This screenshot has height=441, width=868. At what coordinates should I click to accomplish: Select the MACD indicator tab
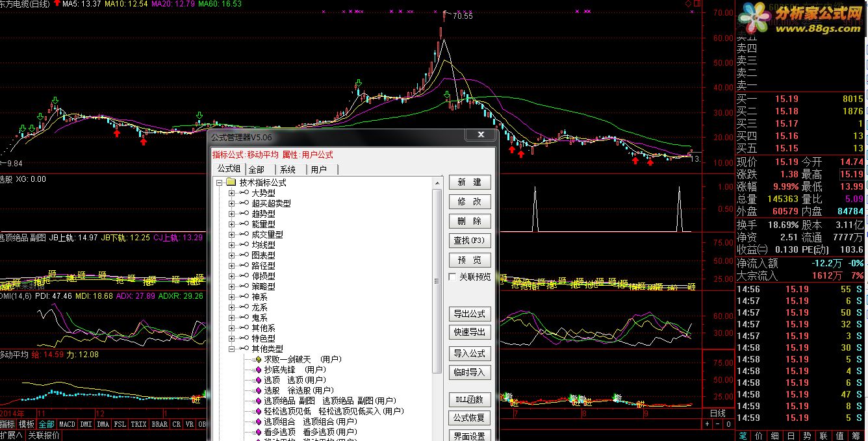(x=67, y=424)
